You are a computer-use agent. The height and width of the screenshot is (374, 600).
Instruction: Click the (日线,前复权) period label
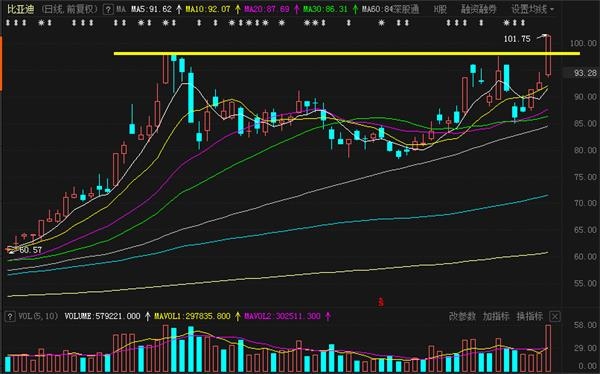pos(70,9)
